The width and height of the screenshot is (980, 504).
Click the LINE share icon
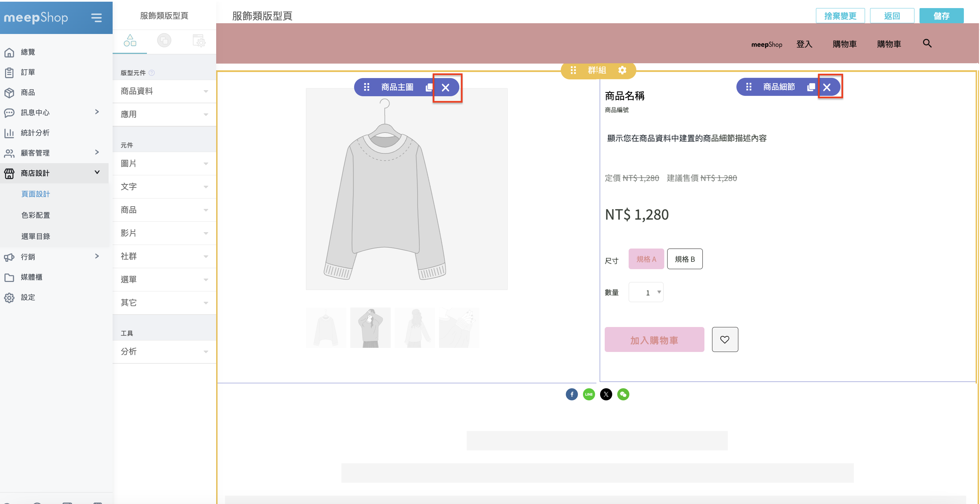[x=589, y=394]
